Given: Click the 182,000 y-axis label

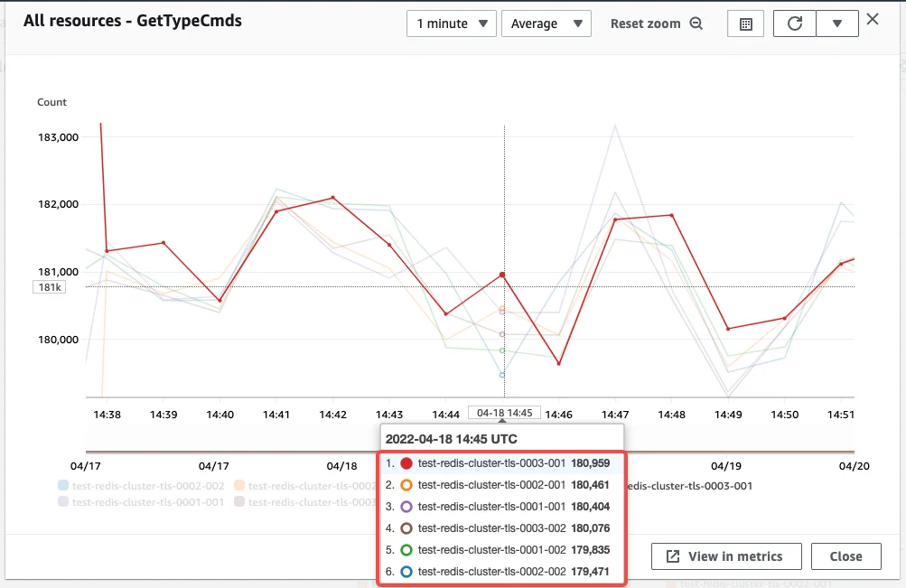Looking at the screenshot, I should point(59,204).
